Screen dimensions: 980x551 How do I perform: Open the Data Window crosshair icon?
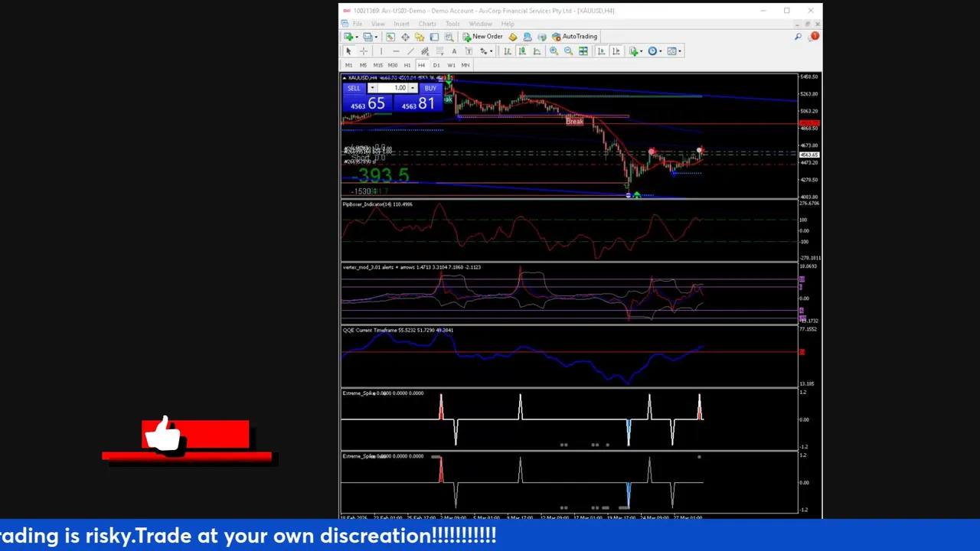coord(405,37)
